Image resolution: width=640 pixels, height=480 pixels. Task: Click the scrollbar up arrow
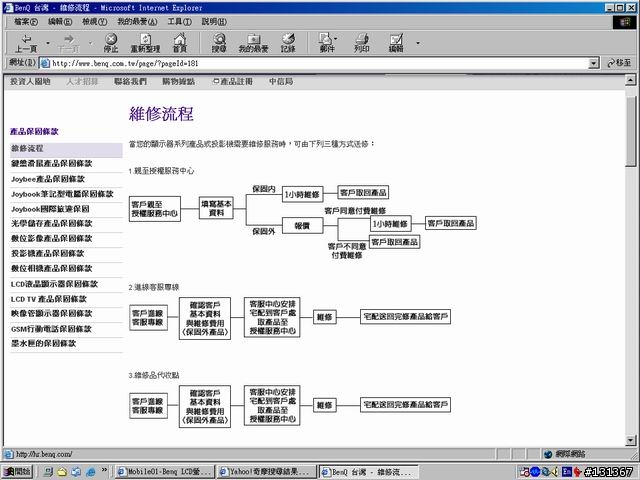(x=631, y=80)
